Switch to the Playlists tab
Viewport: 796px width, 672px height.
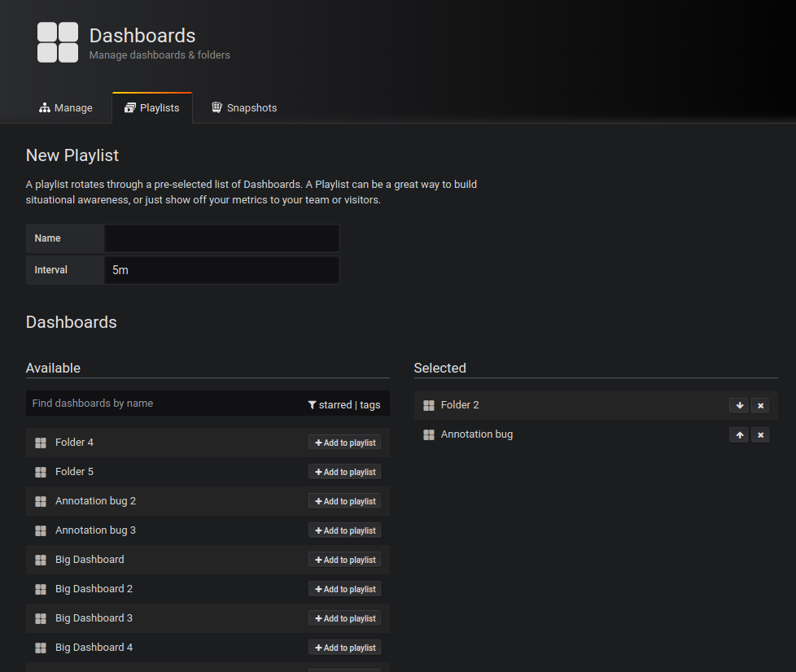coord(152,107)
